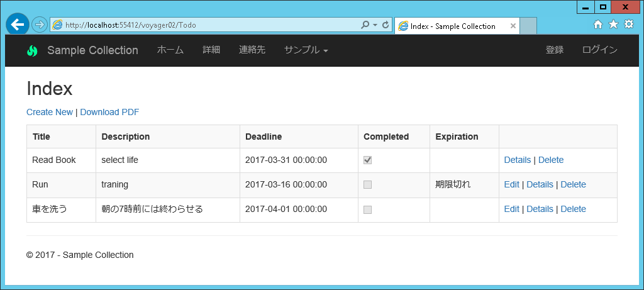Click the 2017-04-01 00:00:00 deadline cell
Screen dimensions: 644x290
(299, 209)
